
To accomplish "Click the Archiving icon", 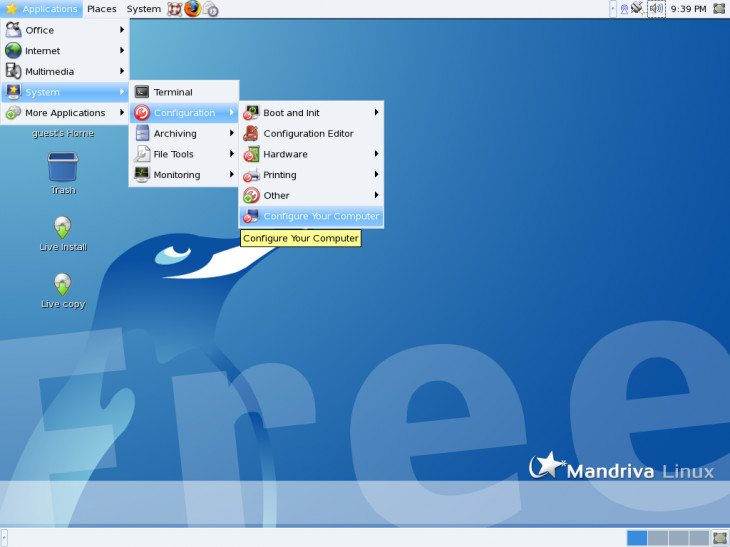I will 142,133.
